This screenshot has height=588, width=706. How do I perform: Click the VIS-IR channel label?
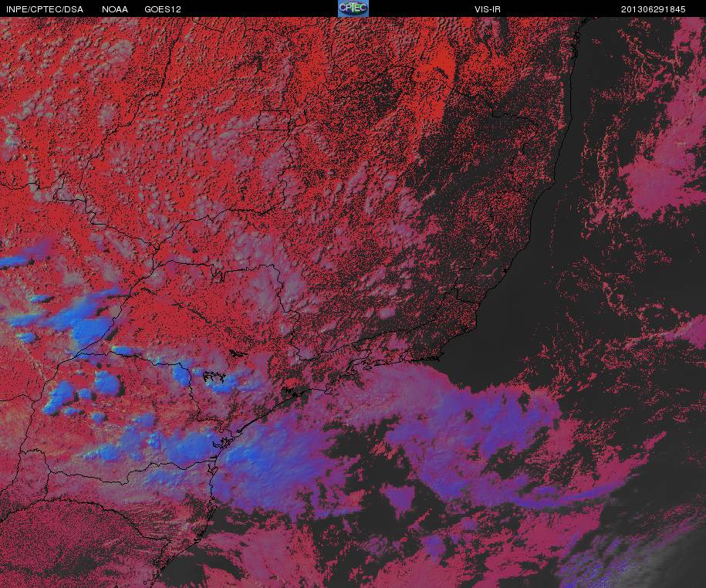[487, 9]
